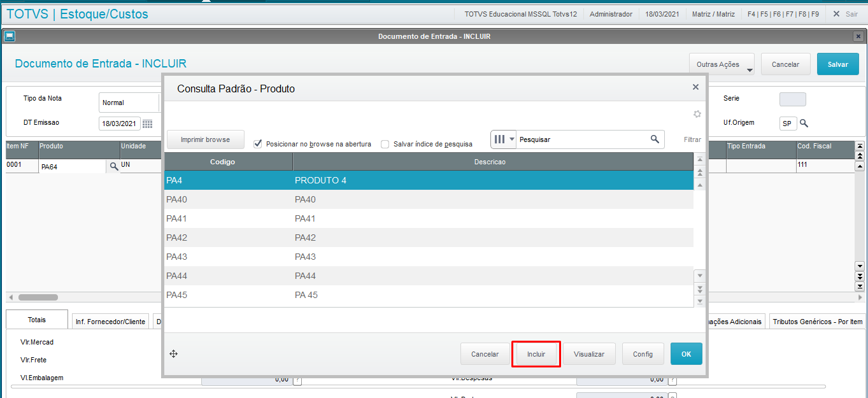This screenshot has height=398, width=868.
Task: Click the gear settings icon in Consulta Padrão
Action: (x=697, y=114)
